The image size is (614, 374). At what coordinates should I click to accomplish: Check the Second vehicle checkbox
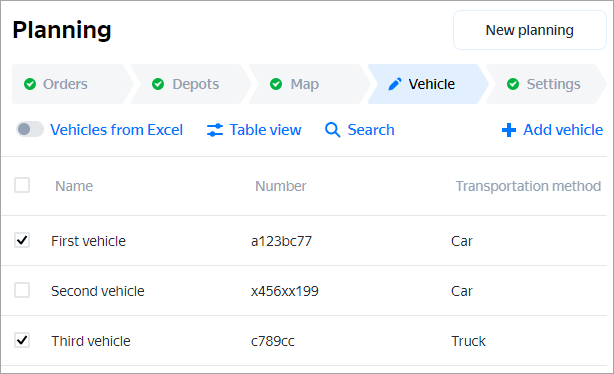tap(22, 290)
